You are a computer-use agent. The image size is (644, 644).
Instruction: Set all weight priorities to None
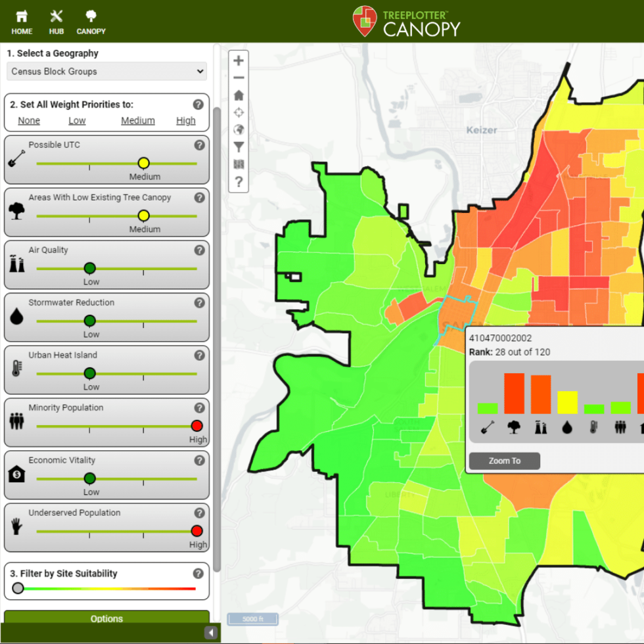click(28, 120)
